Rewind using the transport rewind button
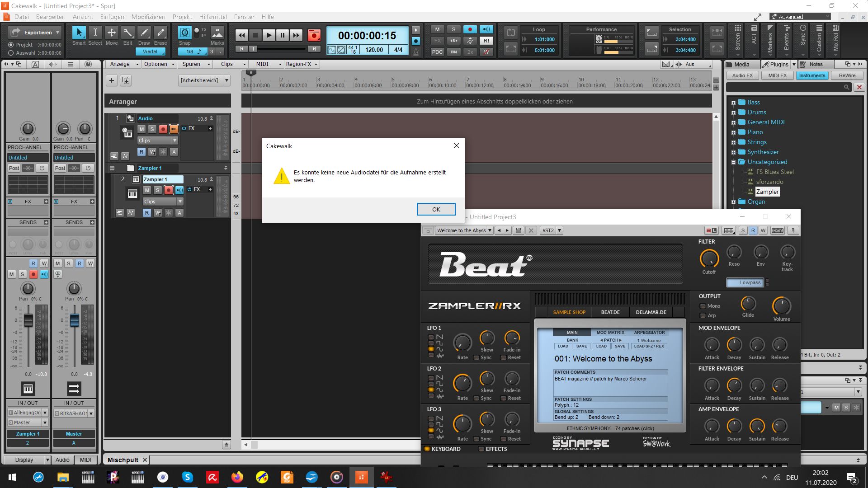Screen dimensions: 868x488 coord(242,35)
